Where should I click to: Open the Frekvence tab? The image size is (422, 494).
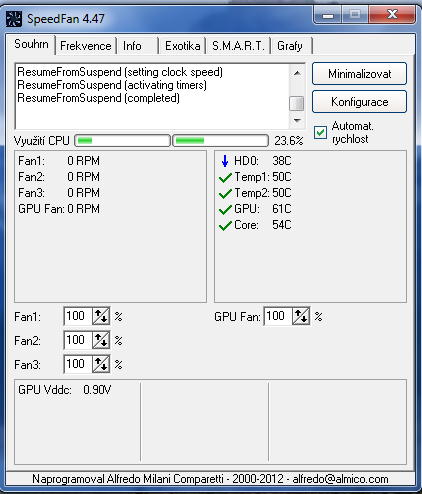[86, 46]
